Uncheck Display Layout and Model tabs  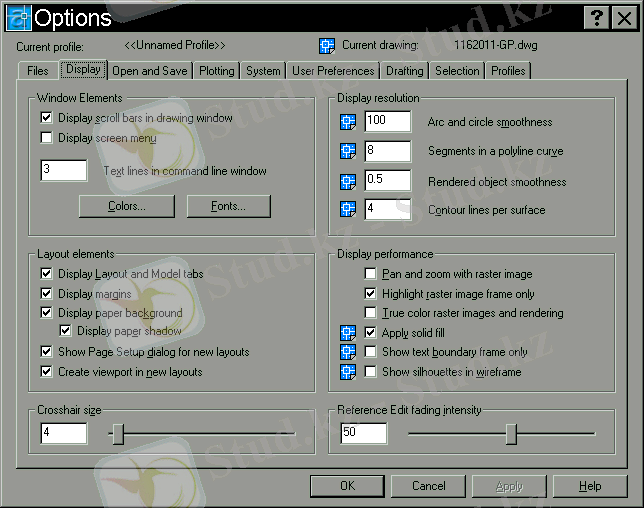(x=46, y=274)
